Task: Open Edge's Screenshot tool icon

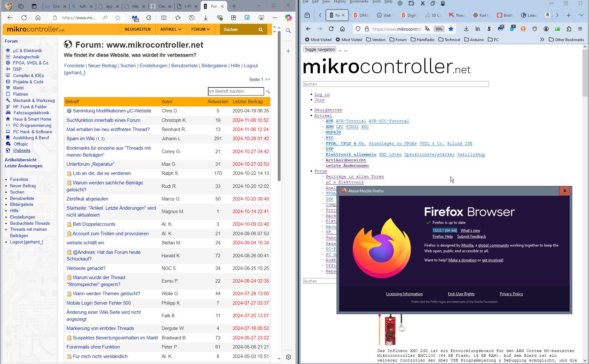Action: click(x=261, y=18)
